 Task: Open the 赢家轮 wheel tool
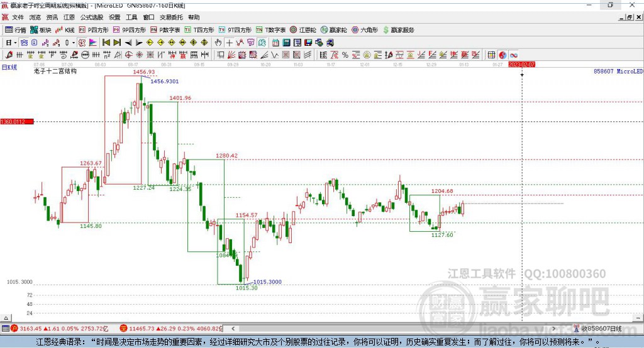(333, 30)
